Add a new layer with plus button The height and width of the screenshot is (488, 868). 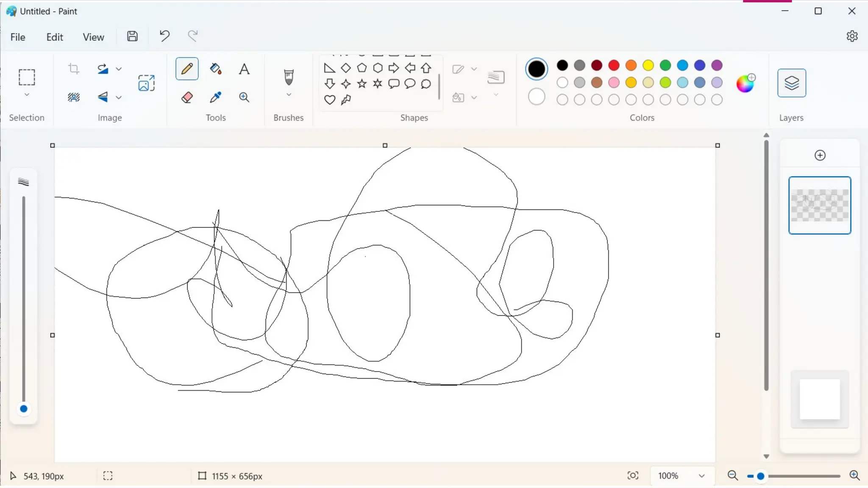pyautogui.click(x=820, y=155)
